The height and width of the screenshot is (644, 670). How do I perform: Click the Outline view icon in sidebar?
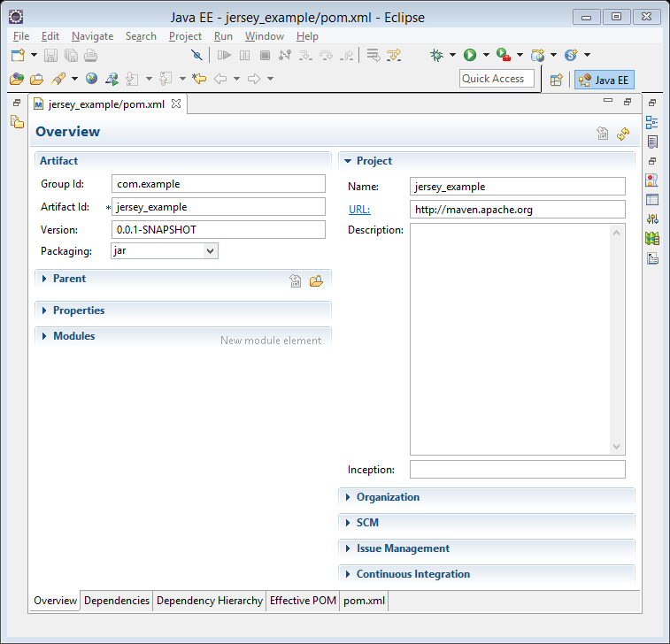pos(652,122)
